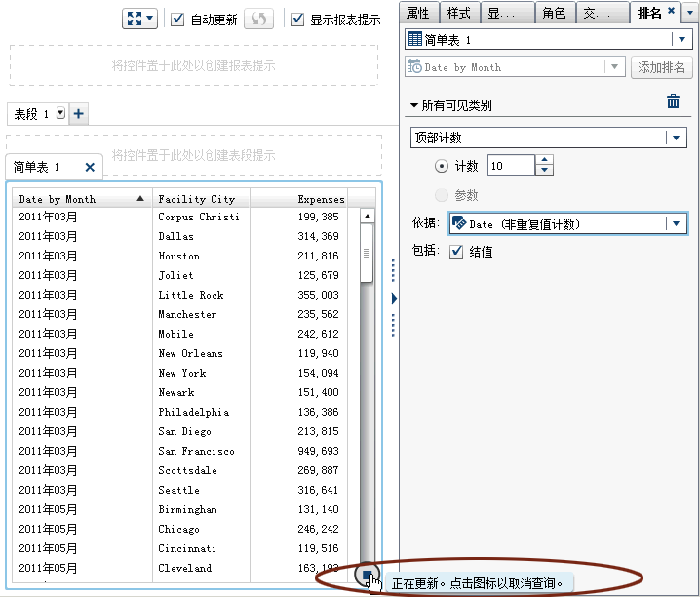
Task: Close the 简单表 1 tab
Action: pyautogui.click(x=90, y=167)
